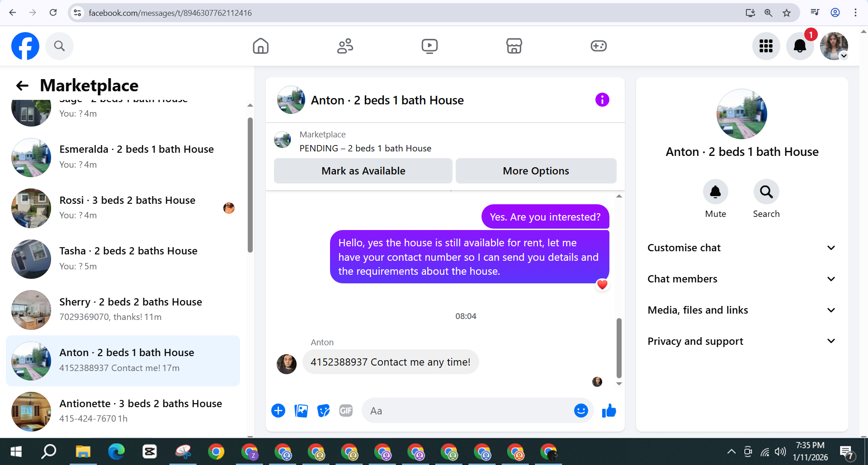Open the Facebook logo home link
This screenshot has width=868, height=465.
[x=25, y=46]
